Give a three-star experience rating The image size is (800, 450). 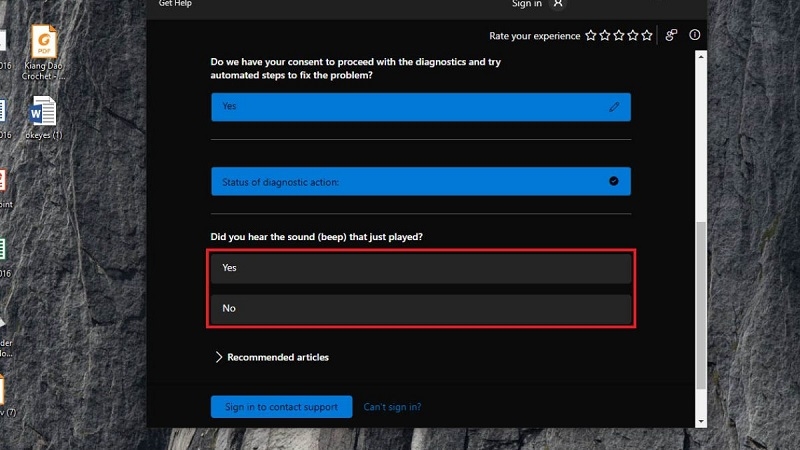tap(619, 36)
